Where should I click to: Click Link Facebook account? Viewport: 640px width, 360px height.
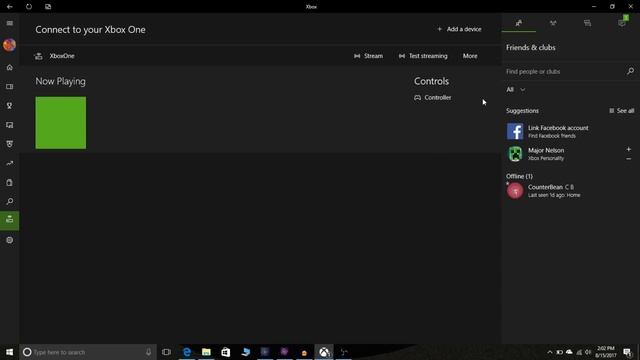(571, 131)
